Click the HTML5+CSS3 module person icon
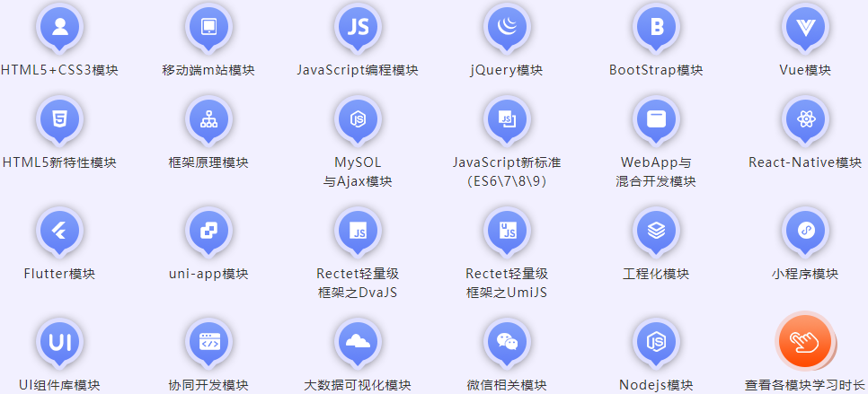Viewport: 868px width, 394px height. (59, 27)
